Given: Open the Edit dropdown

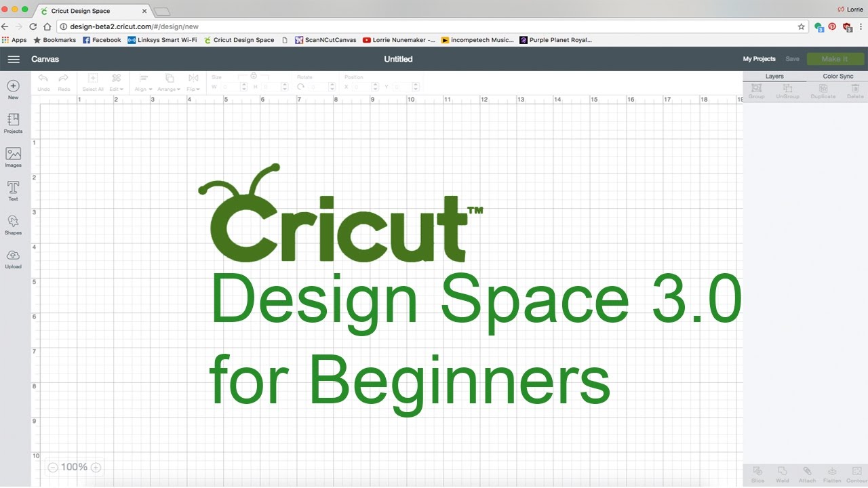Looking at the screenshot, I should [117, 82].
